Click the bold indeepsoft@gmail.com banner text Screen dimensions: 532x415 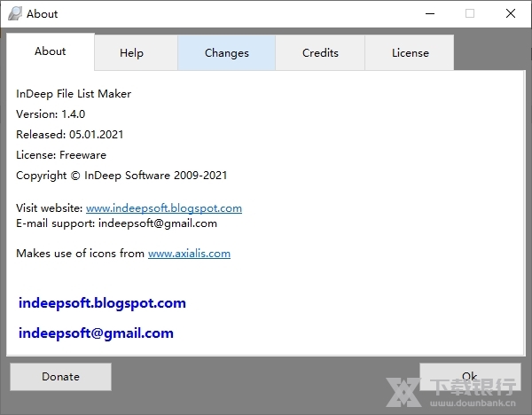[96, 333]
